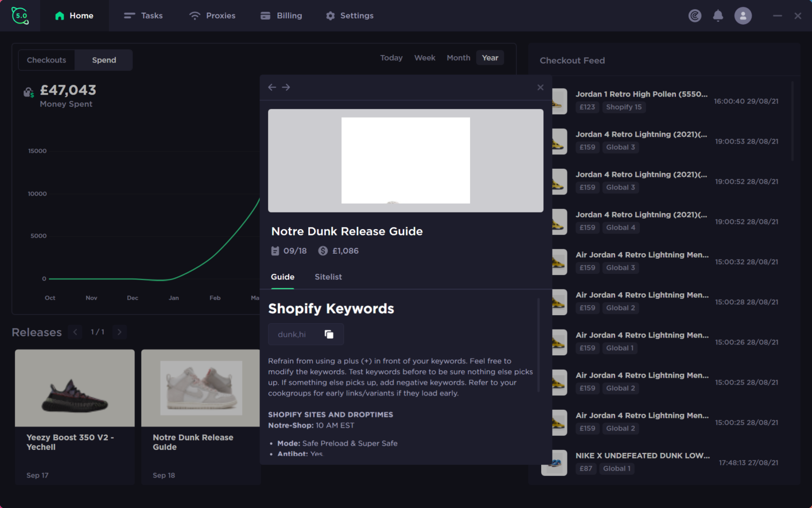
Task: Open the Billing tab
Action: [281, 15]
